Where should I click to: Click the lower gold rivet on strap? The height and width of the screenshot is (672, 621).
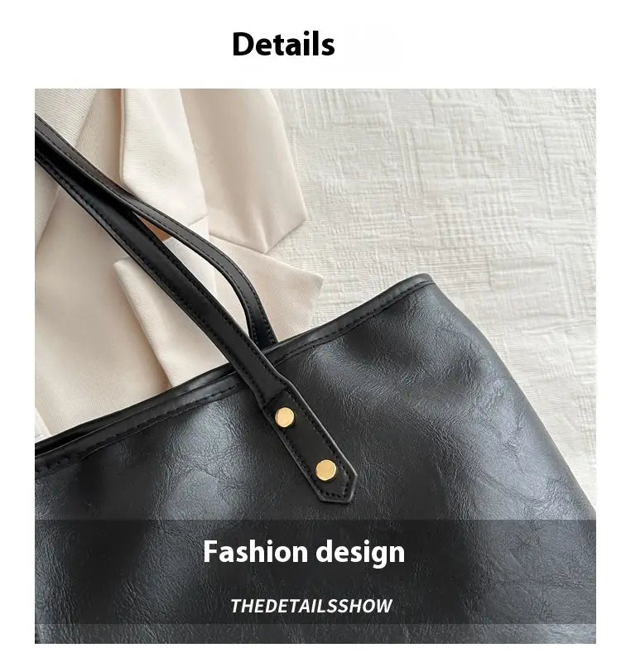(326, 470)
